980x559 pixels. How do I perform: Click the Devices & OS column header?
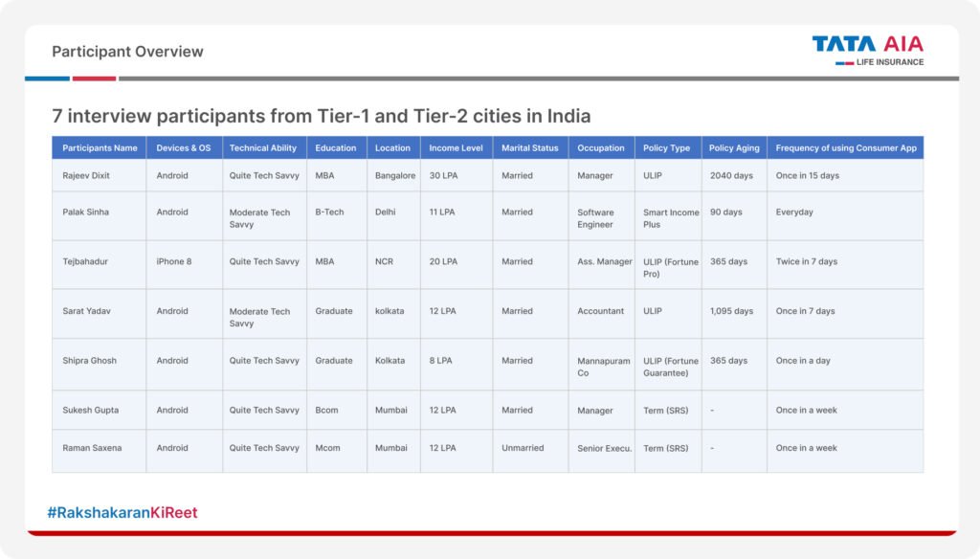pyautogui.click(x=184, y=147)
